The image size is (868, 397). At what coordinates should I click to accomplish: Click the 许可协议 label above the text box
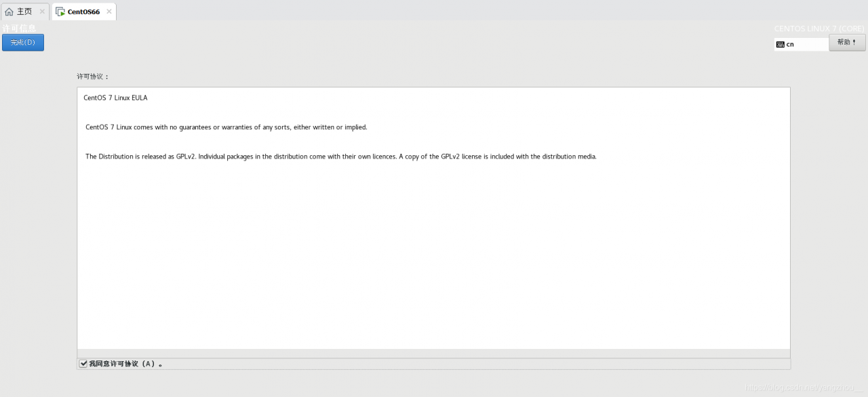(93, 77)
